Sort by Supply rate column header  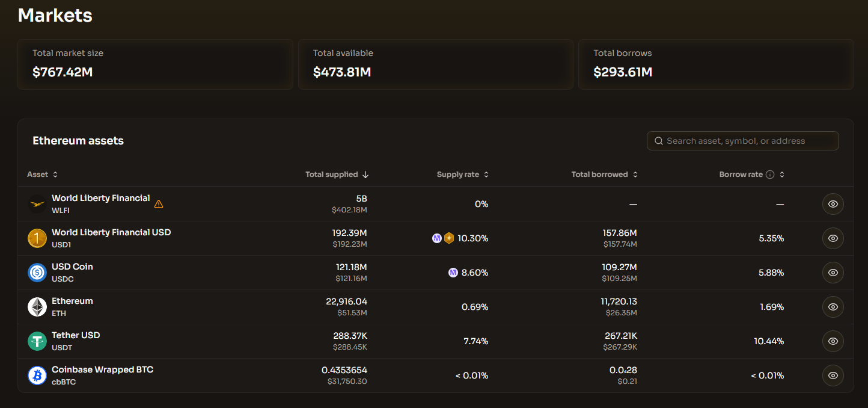click(x=462, y=175)
